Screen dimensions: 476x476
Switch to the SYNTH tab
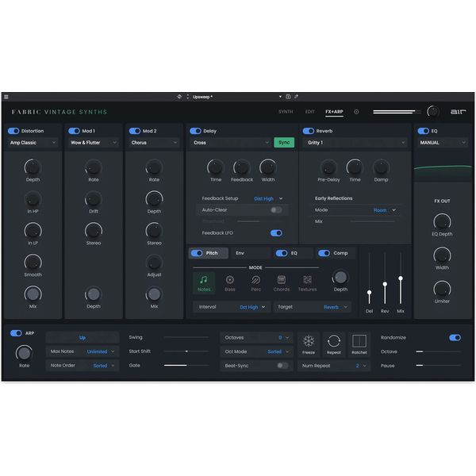286,112
